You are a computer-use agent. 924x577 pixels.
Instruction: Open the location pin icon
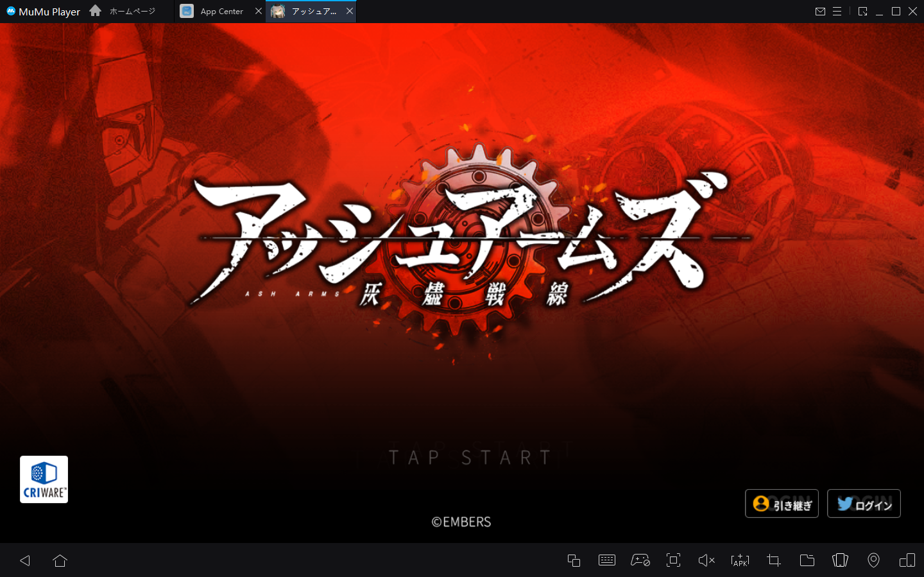tap(873, 560)
